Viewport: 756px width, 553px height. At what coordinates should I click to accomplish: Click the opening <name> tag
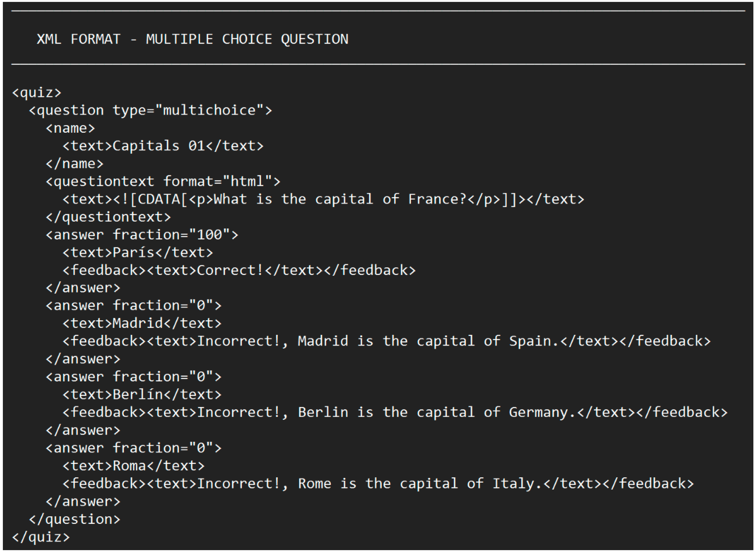tap(70, 128)
